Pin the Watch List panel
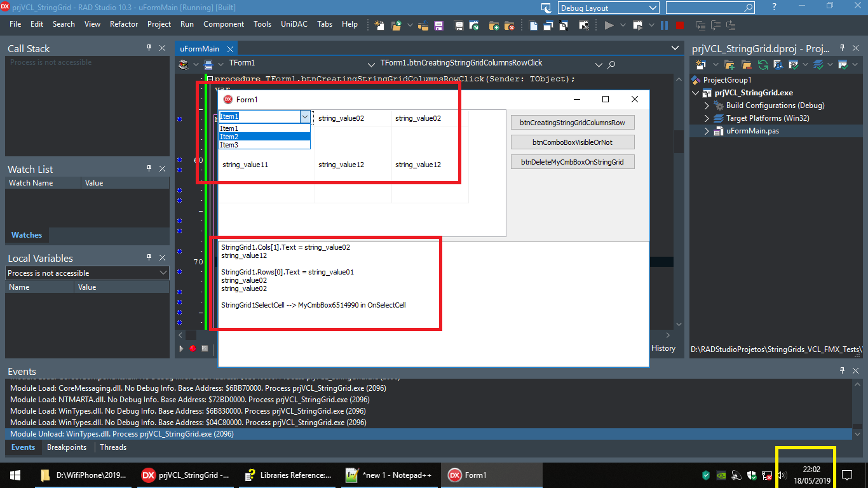The width and height of the screenshot is (868, 488). 149,169
